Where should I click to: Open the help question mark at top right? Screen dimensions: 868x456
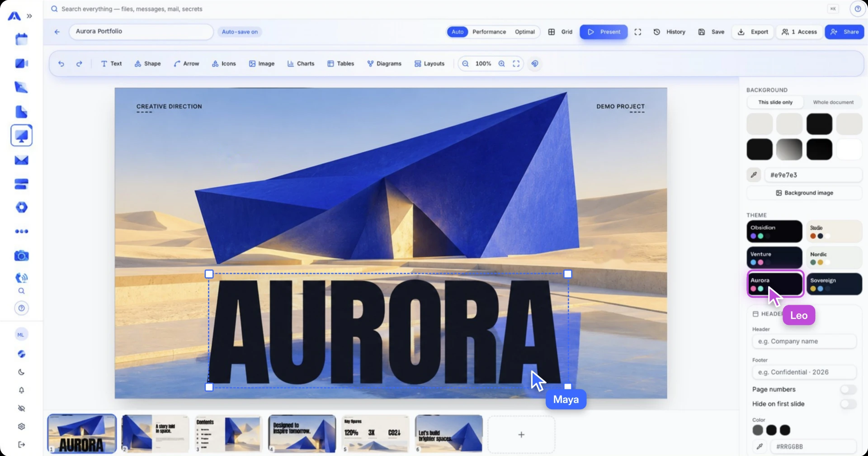(857, 9)
